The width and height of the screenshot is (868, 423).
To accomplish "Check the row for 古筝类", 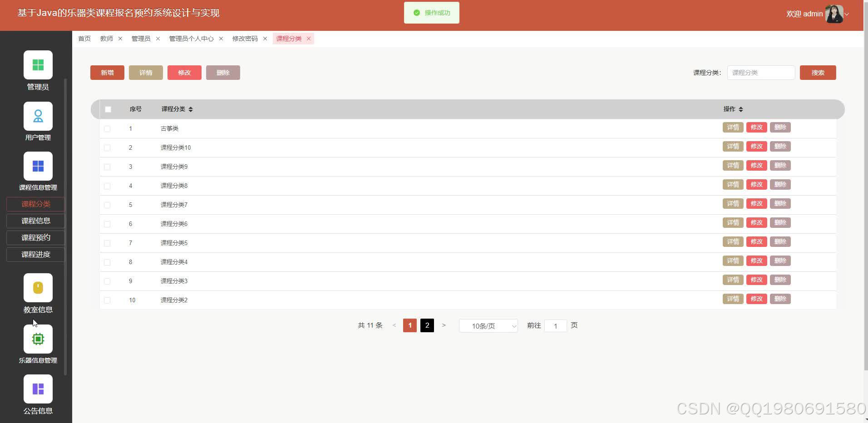I will (107, 129).
